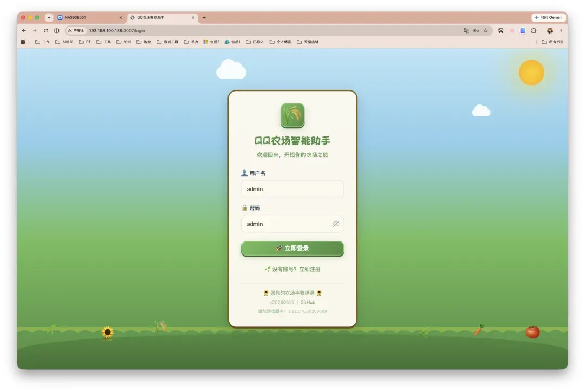Open the 个人博客 bookmark folder
Image resolution: width=585 pixels, height=392 pixels.
coord(280,42)
